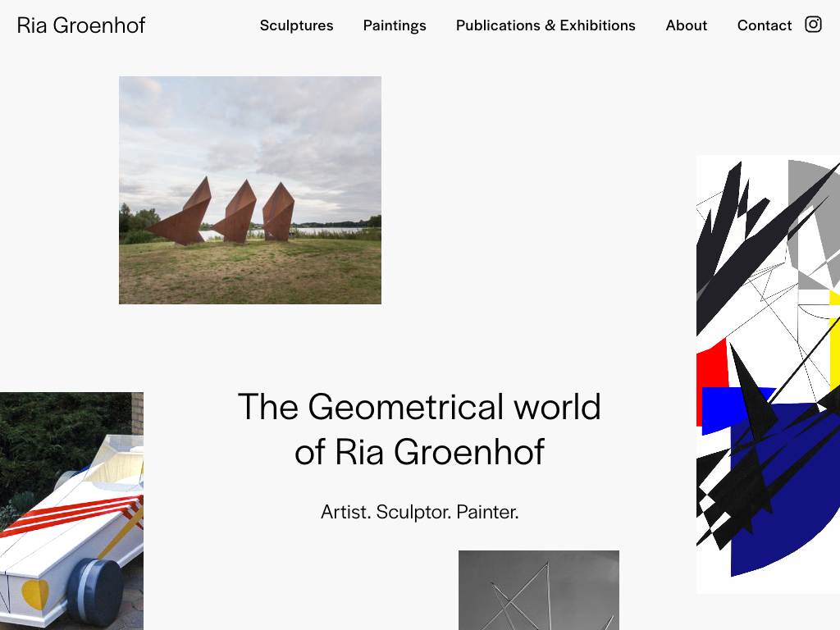
Task: Click the leftmost rusty steel sculpture
Action: pyautogui.click(x=181, y=214)
